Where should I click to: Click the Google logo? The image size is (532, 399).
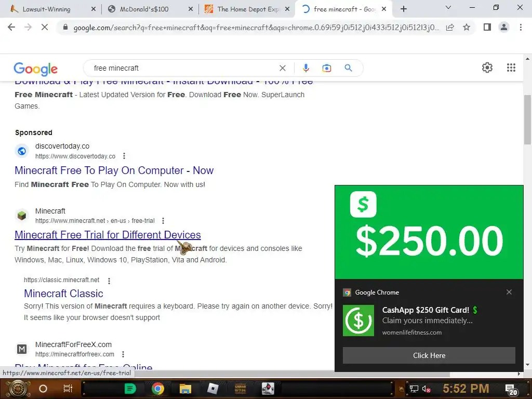pos(36,69)
